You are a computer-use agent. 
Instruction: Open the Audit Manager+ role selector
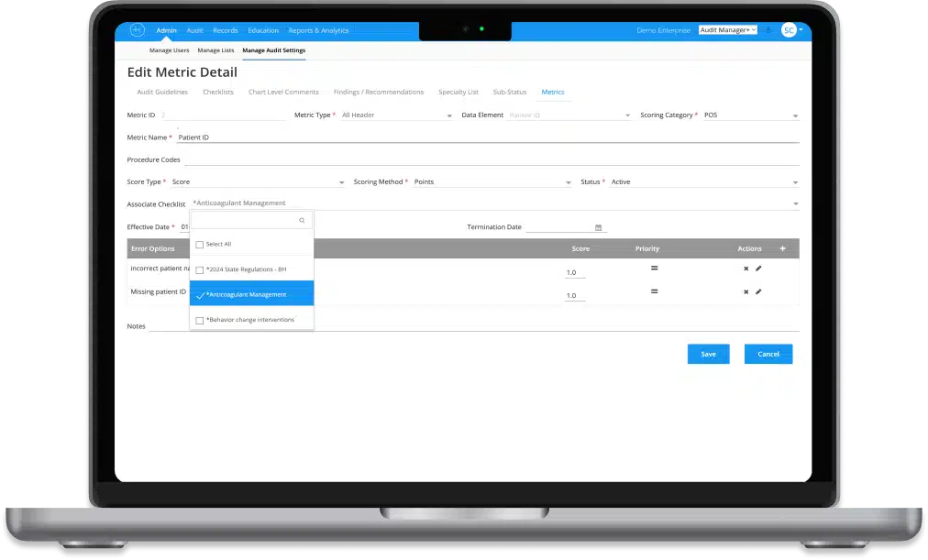(x=728, y=29)
